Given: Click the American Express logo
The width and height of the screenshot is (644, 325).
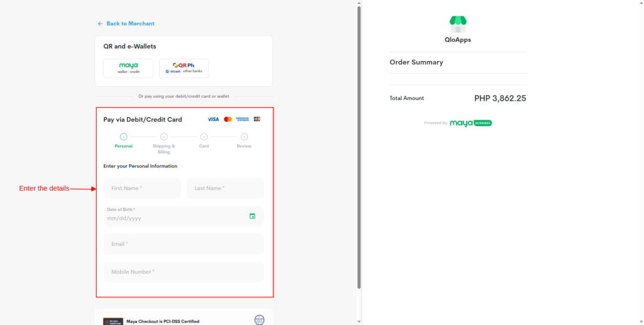Looking at the screenshot, I should (x=242, y=119).
